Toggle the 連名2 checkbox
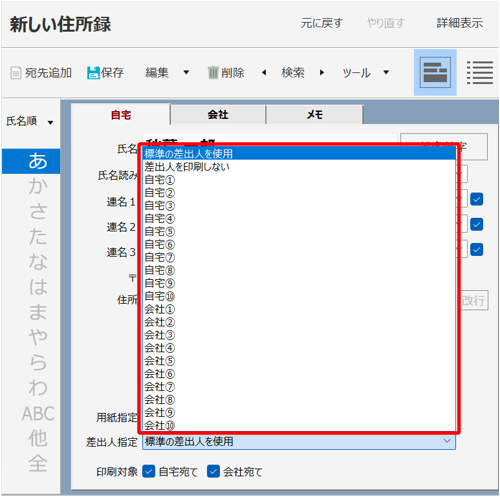The image size is (500, 497). [x=477, y=224]
